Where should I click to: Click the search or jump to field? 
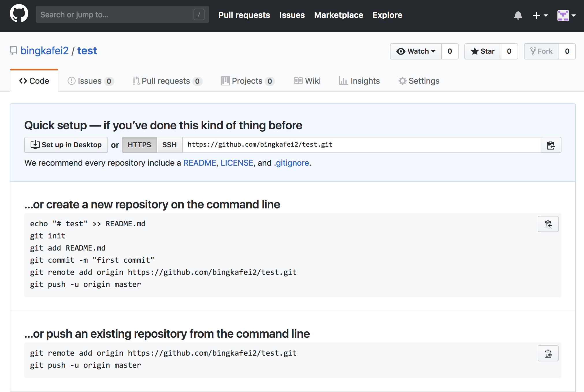click(x=116, y=15)
